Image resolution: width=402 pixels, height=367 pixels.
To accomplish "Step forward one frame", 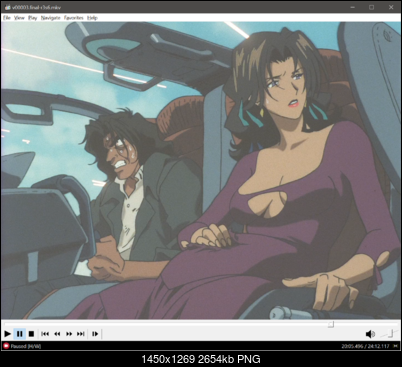I will click(x=95, y=334).
